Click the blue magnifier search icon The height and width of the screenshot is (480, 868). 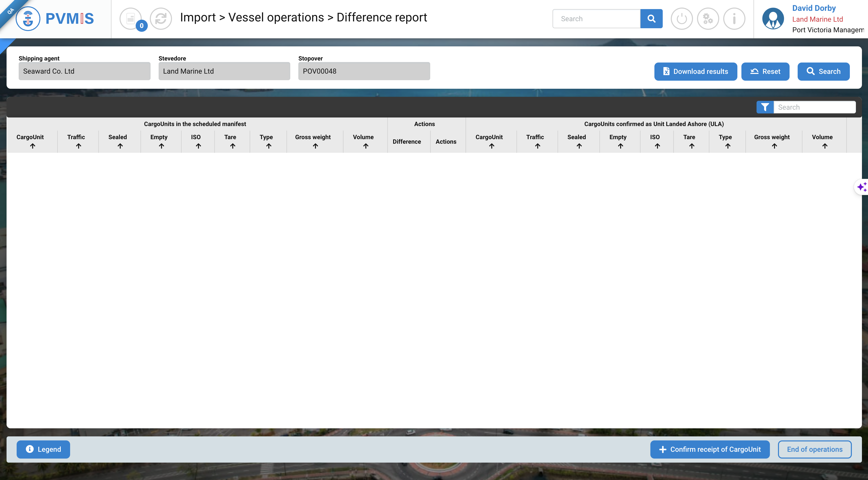651,18
